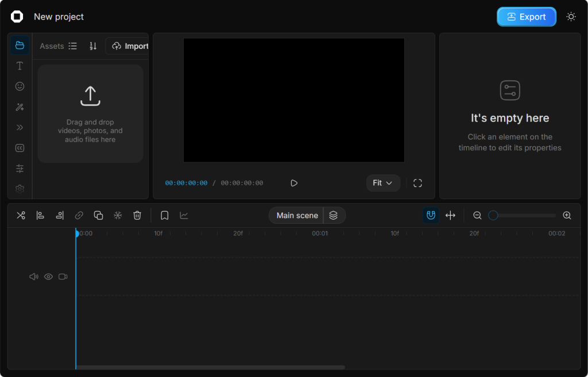Viewport: 588px width, 377px height.
Task: Open the Fit zoom dropdown
Action: click(383, 183)
